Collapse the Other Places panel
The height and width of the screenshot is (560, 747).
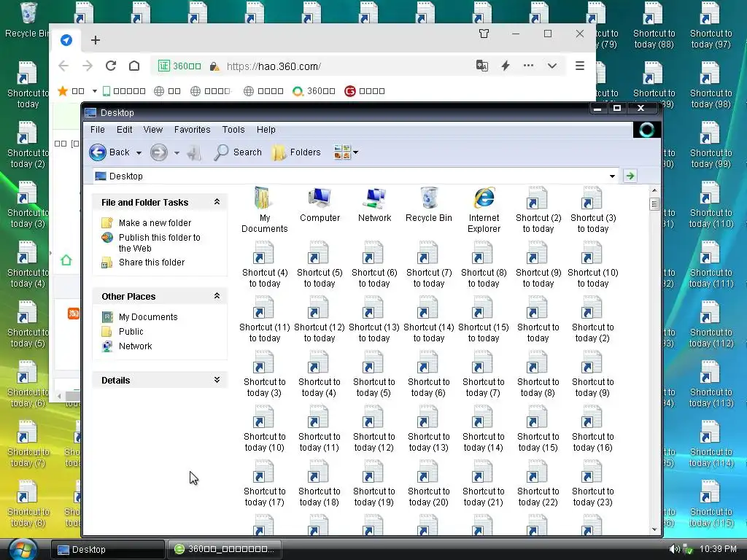click(217, 296)
